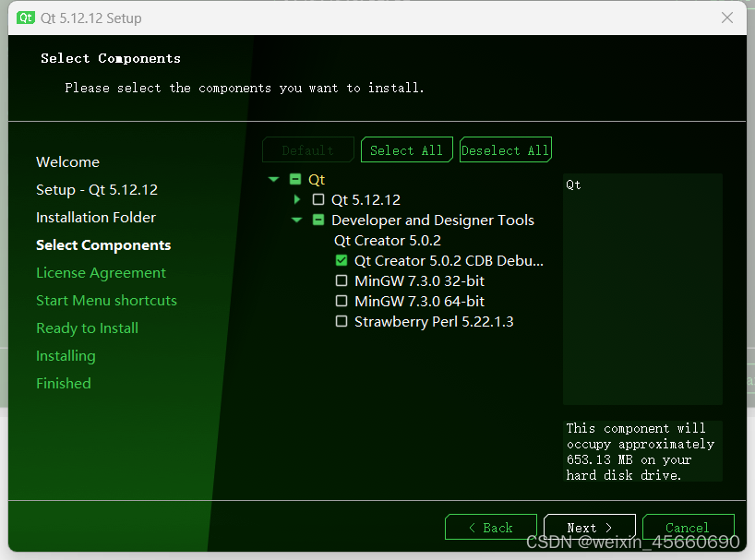This screenshot has width=755, height=560.
Task: Enable the Strawberry Perl 5.22.1.3 component
Action: pos(342,321)
